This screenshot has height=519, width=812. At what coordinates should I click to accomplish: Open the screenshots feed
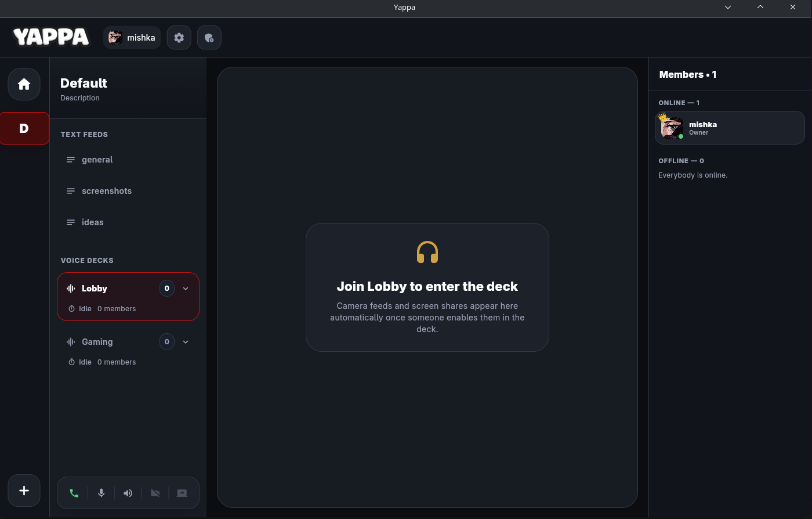[x=107, y=190]
